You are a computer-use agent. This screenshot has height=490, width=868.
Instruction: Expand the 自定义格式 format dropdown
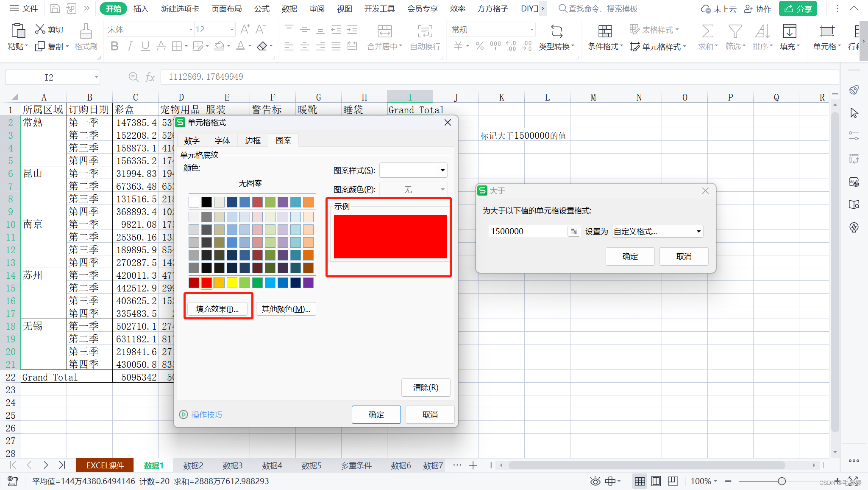click(698, 231)
